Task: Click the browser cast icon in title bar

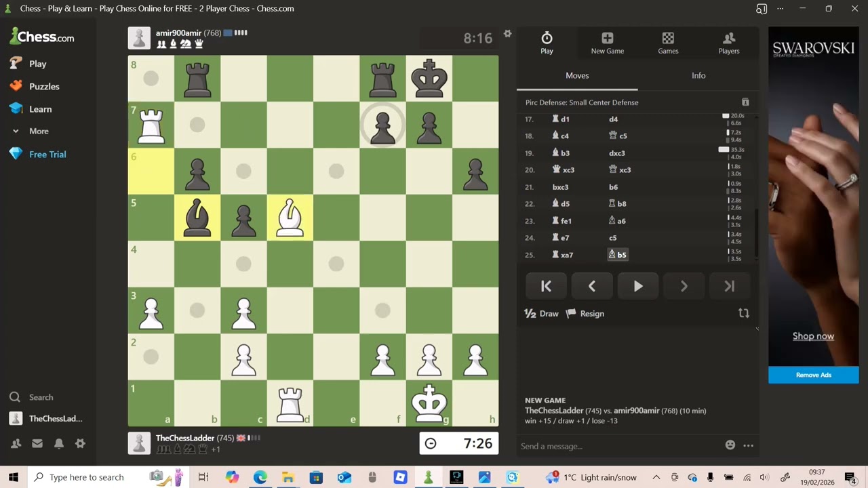Action: point(762,9)
